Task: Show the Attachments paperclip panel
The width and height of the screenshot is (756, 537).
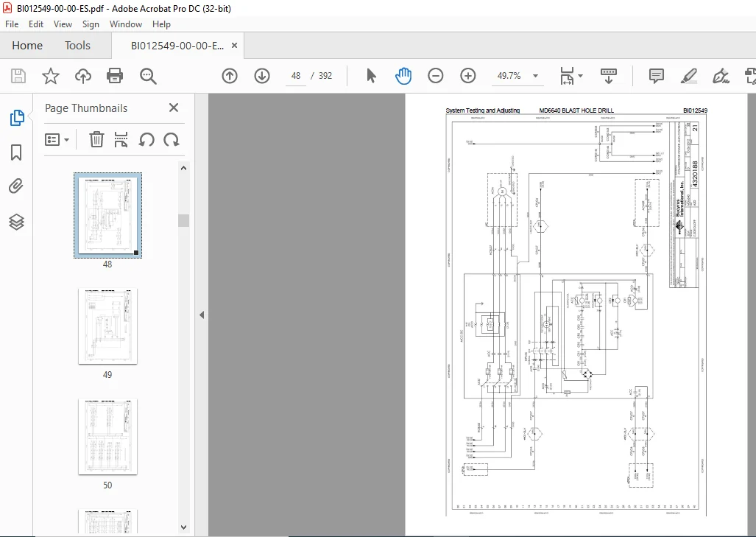Action: tap(16, 186)
